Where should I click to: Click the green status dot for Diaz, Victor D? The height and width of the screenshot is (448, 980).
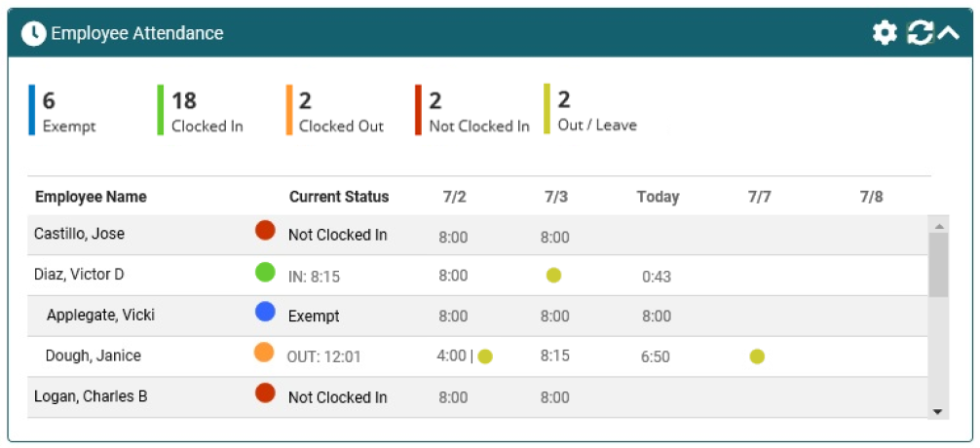tap(265, 272)
